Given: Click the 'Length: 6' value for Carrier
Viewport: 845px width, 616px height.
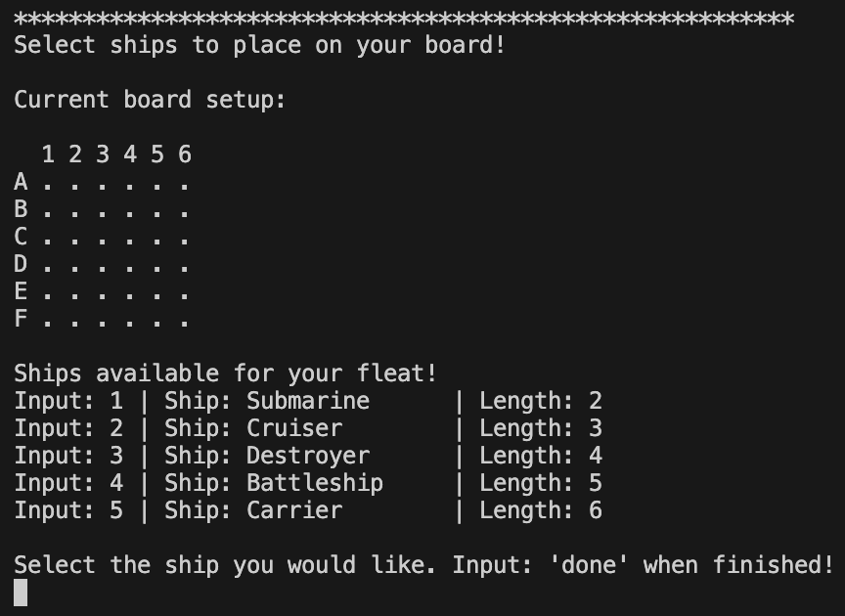Looking at the screenshot, I should pos(541,510).
